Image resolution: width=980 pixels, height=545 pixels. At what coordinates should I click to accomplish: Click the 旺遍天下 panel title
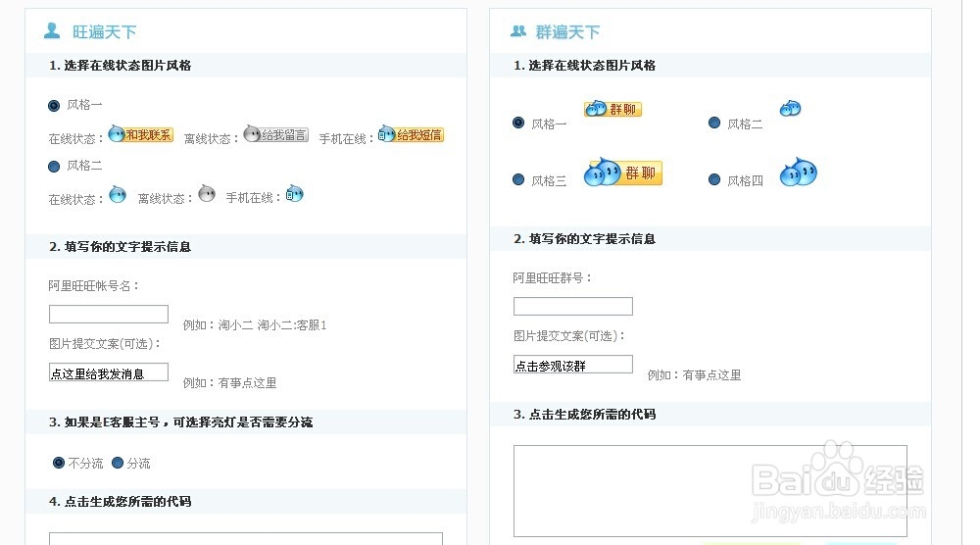[x=105, y=32]
